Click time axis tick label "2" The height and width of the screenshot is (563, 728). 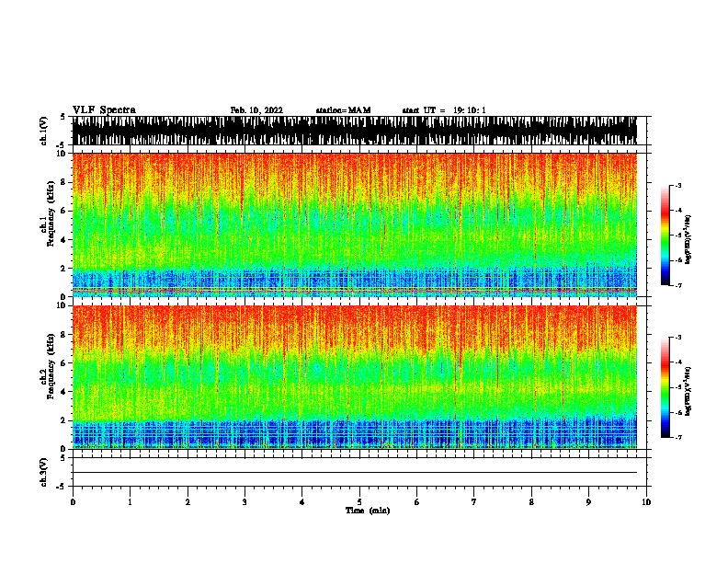coord(188,502)
